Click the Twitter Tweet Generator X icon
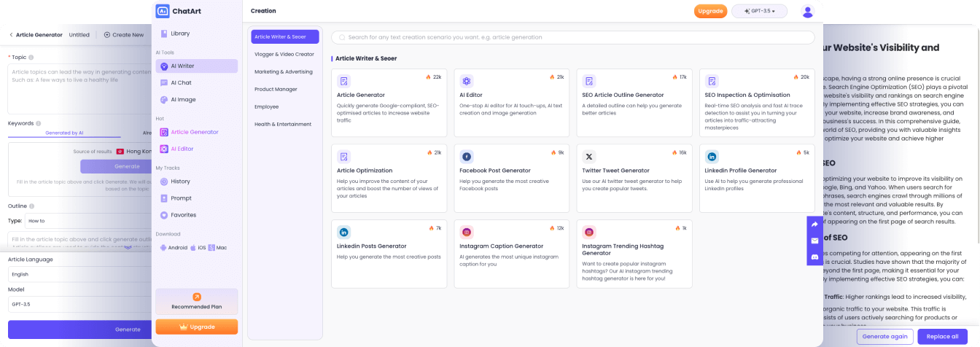This screenshot has height=347, width=980. [589, 157]
